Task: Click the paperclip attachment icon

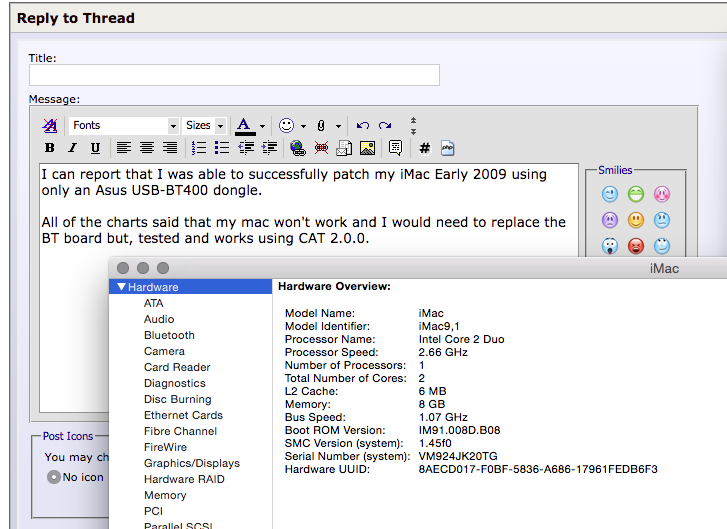Action: (x=321, y=125)
